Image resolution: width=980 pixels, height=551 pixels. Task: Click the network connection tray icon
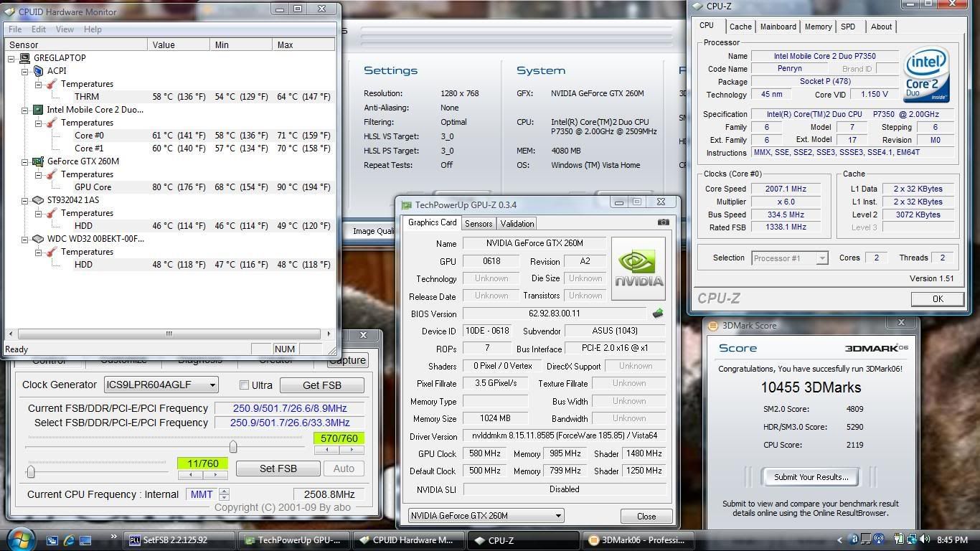pos(911,540)
